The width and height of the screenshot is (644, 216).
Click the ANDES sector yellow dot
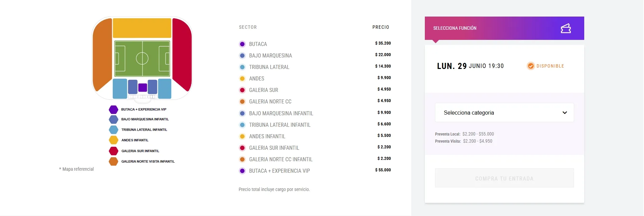242,78
